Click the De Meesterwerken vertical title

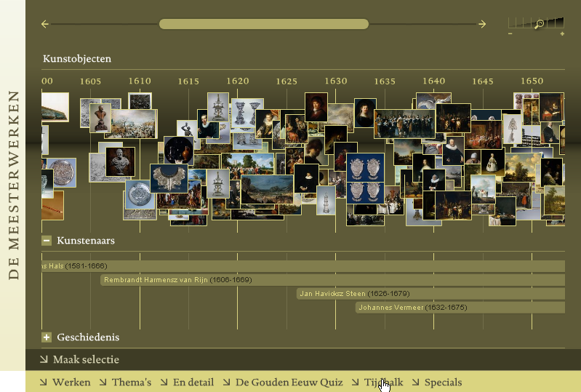pos(13,185)
